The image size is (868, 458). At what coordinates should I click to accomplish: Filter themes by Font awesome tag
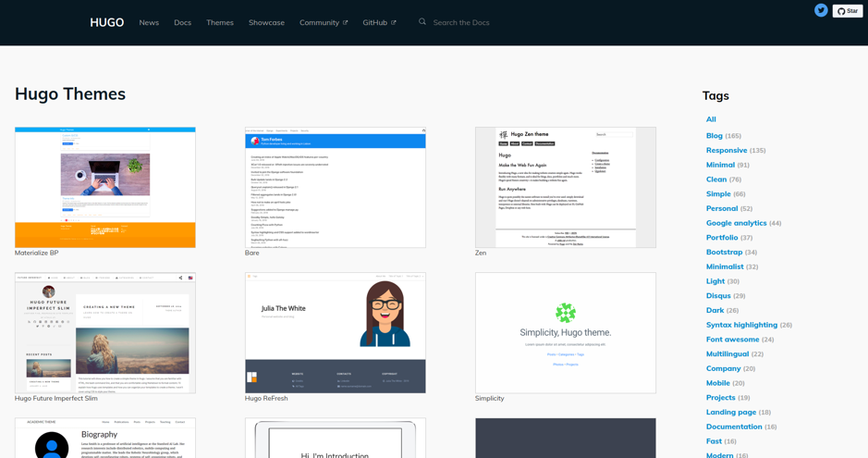(732, 340)
